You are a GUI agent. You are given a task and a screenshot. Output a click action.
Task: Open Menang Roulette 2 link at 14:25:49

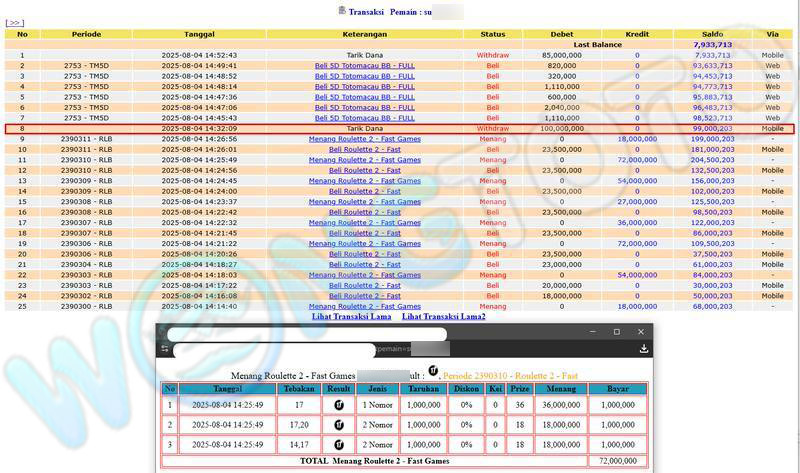[x=365, y=160]
